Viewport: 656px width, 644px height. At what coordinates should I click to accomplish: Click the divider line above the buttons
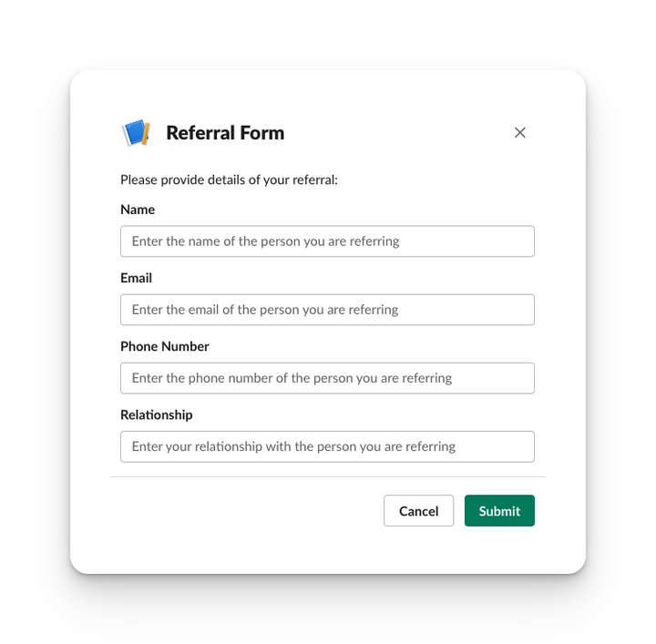(328, 476)
